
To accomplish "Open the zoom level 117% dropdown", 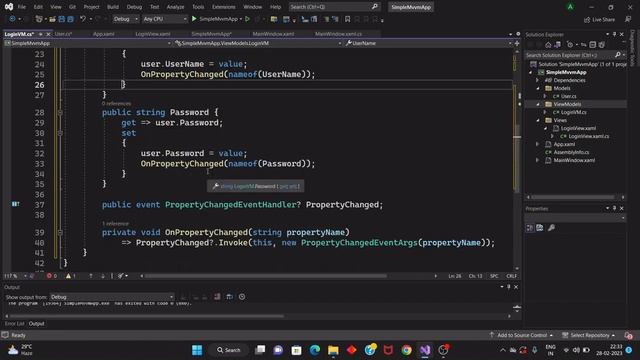I will click(15, 276).
